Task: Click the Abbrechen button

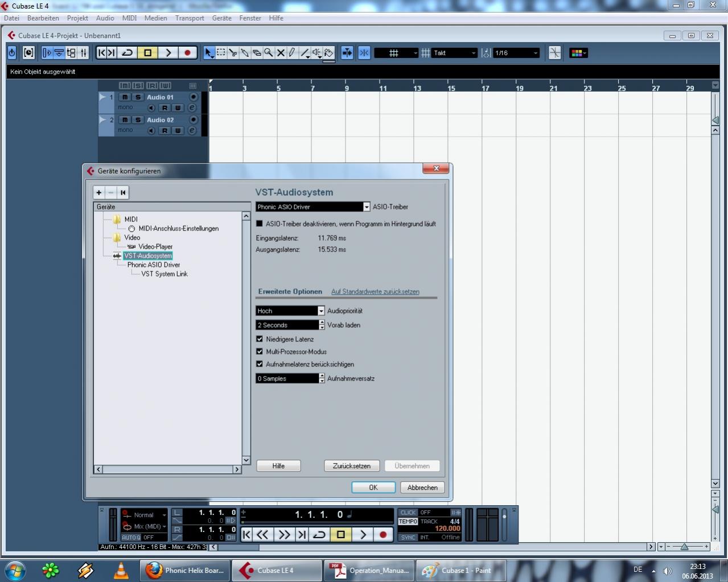Action: point(422,488)
